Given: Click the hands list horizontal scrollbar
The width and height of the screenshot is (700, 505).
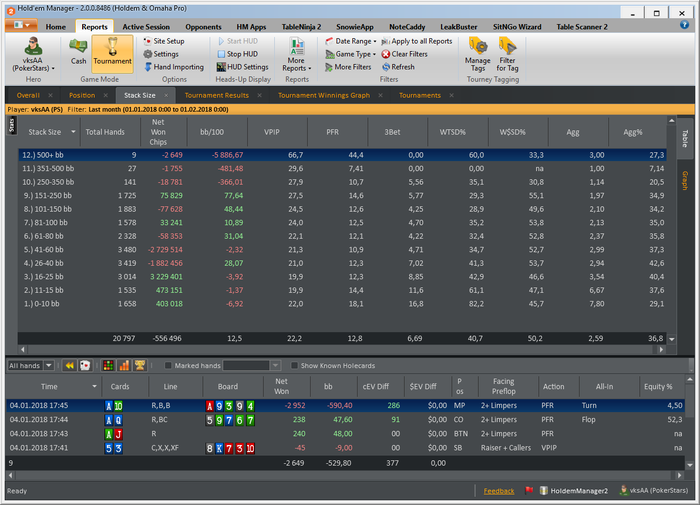Looking at the screenshot, I should point(345,476).
